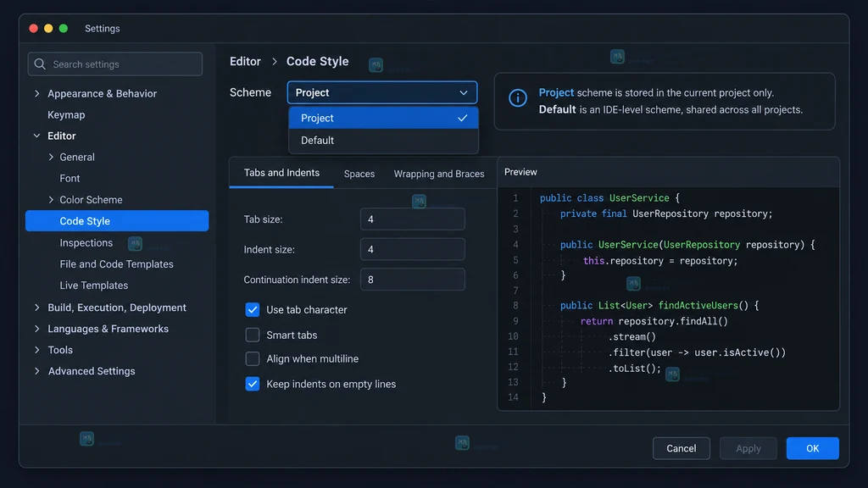
Task: Click preview line 'public class UserService {'
Action: click(609, 198)
